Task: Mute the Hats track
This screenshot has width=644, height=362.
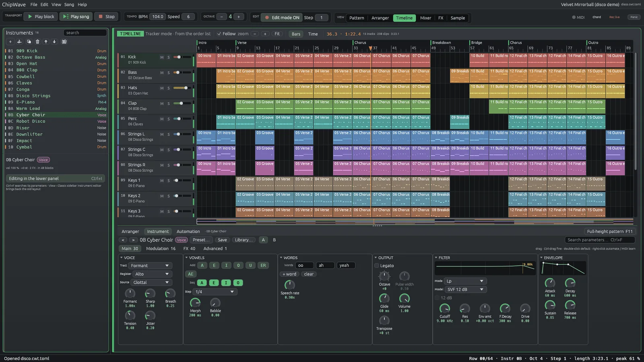Action: 162,88
